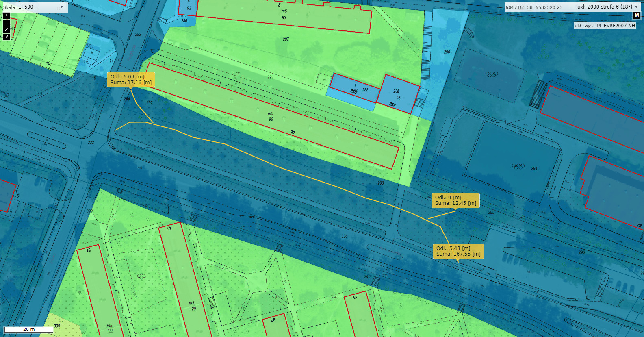The width and height of the screenshot is (644, 337).
Task: Zoom in with the plus button
Action: click(7, 16)
